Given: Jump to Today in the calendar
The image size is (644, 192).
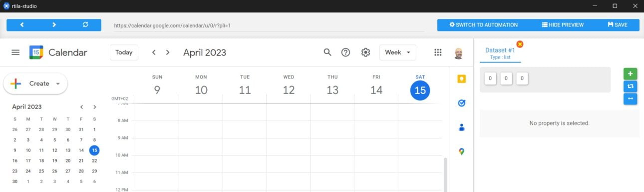Looking at the screenshot, I should (124, 52).
